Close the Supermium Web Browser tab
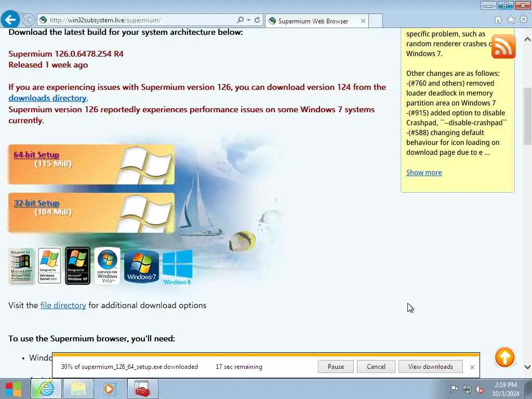Screen dimensions: 532x399 click(x=363, y=21)
